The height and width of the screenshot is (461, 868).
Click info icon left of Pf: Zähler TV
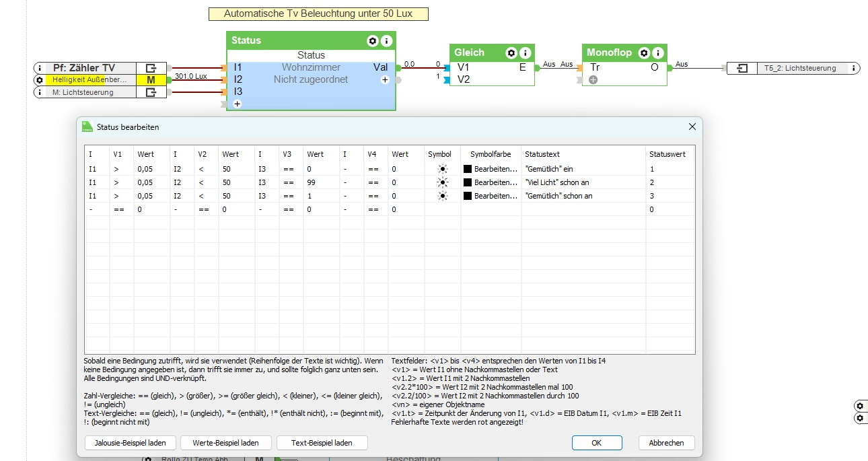coord(40,68)
